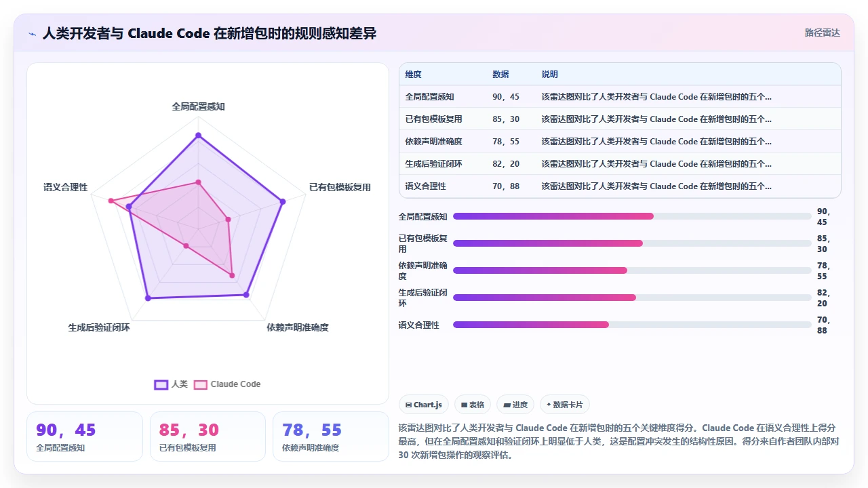Click the 语义合理性 progress bar
The height and width of the screenshot is (488, 868).
[x=632, y=325]
